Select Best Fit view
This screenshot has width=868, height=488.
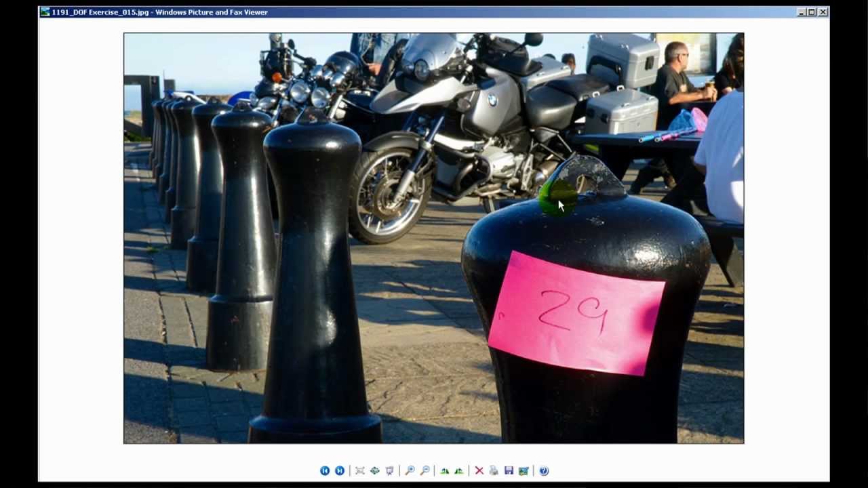360,470
